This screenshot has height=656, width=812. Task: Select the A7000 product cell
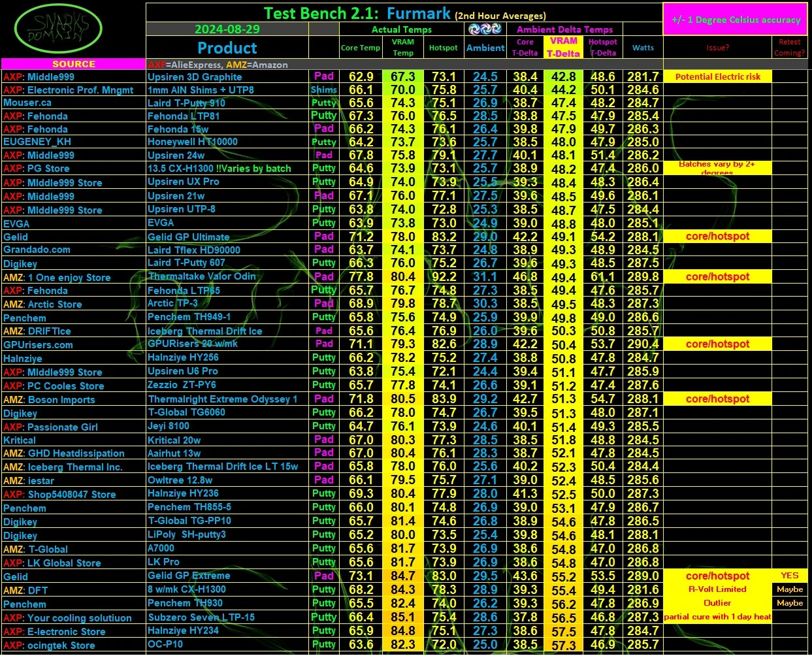point(227,548)
